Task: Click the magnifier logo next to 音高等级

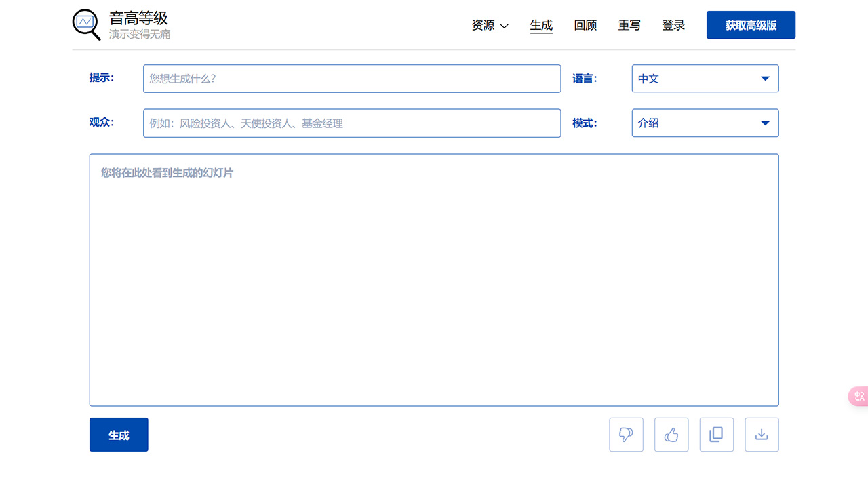Action: [85, 24]
